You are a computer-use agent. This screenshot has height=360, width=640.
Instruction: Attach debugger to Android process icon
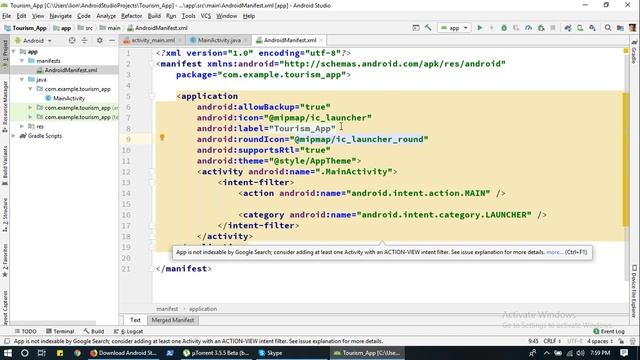point(541,28)
